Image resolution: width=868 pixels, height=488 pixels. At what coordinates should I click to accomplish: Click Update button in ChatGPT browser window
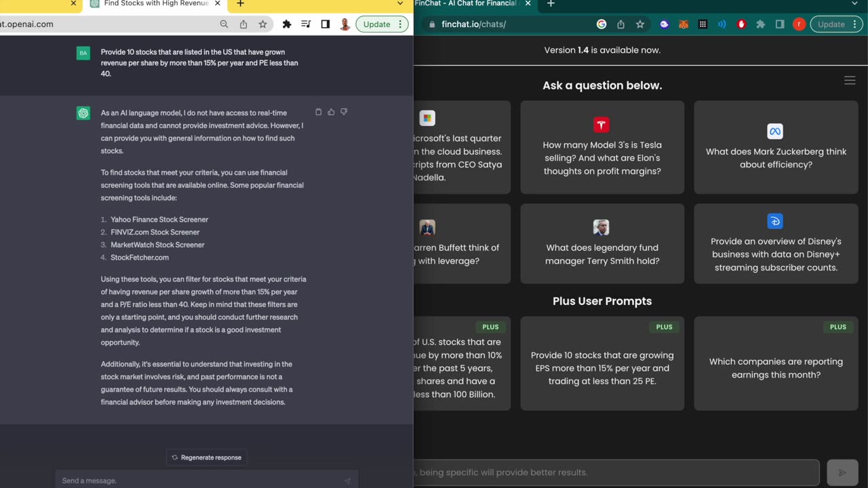click(x=382, y=24)
